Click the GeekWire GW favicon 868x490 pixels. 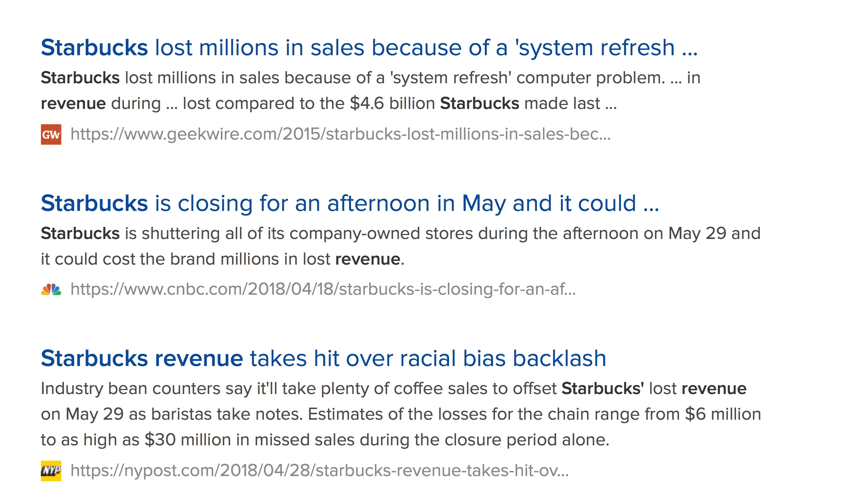pos(51,135)
